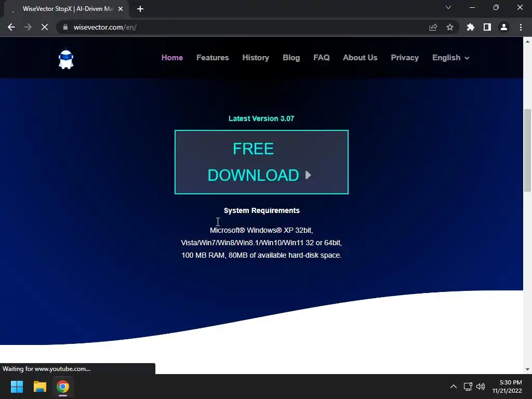Open the Extensions puzzle icon

[471, 27]
